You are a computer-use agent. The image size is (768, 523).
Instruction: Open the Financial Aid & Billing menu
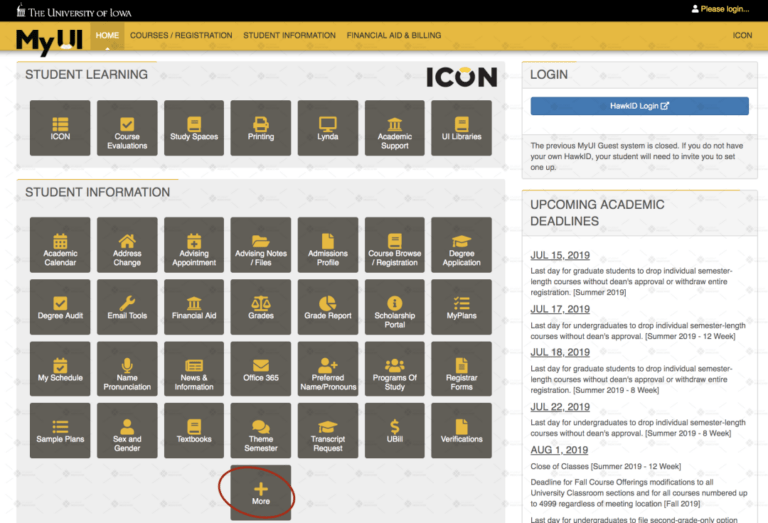click(x=394, y=35)
